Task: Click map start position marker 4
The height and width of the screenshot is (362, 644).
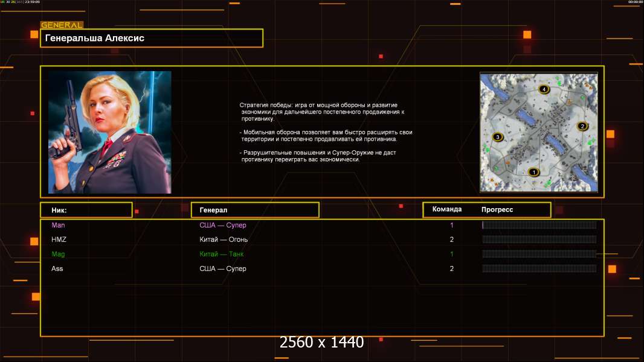Action: click(544, 89)
